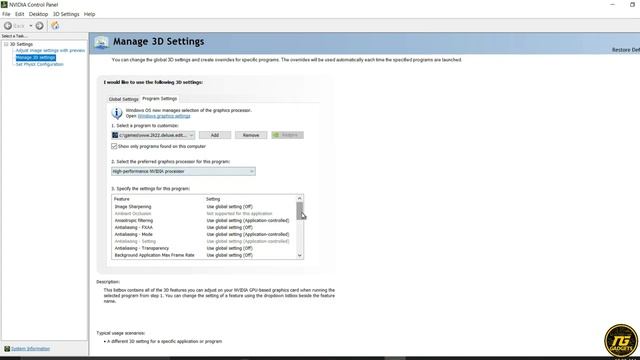This screenshot has height=360, width=640.
Task: Click the setting value for Antialiasing - FXAA
Action: pyautogui.click(x=230, y=228)
